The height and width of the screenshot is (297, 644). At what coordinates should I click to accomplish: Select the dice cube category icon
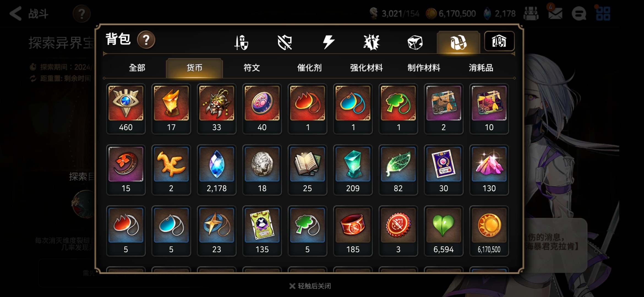click(415, 43)
